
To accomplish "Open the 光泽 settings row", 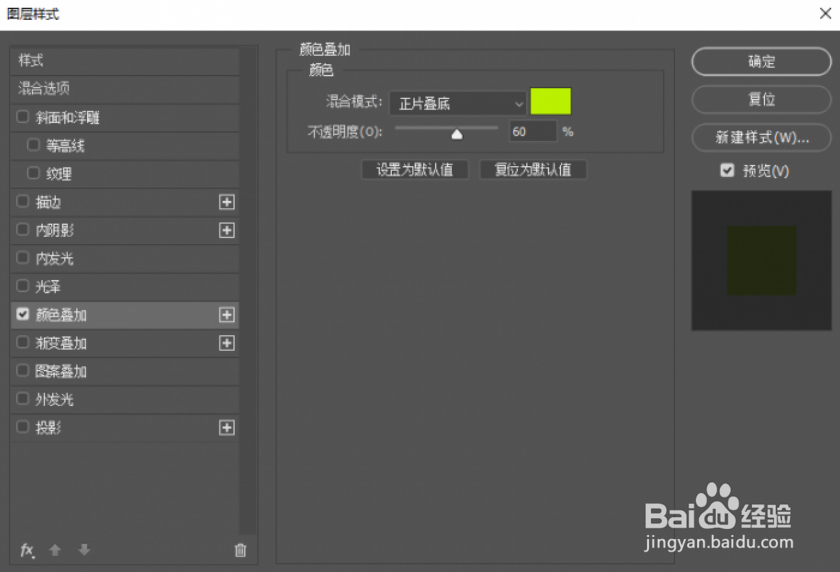I will pos(124,287).
